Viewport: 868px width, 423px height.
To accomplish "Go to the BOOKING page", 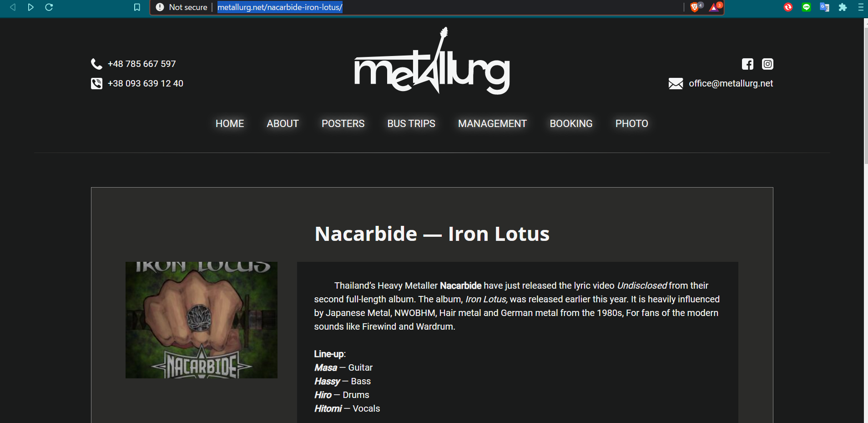I will click(571, 124).
